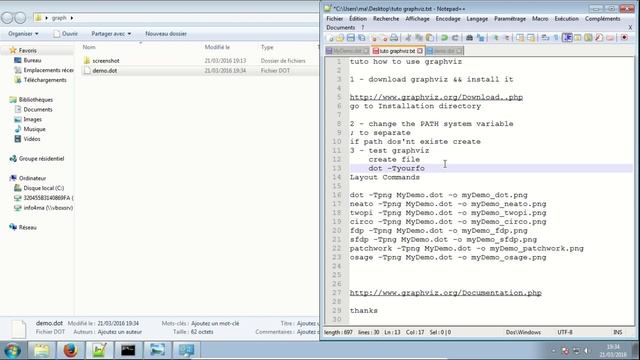Open the Macro menu
The height and width of the screenshot is (360, 640).
click(x=540, y=19)
